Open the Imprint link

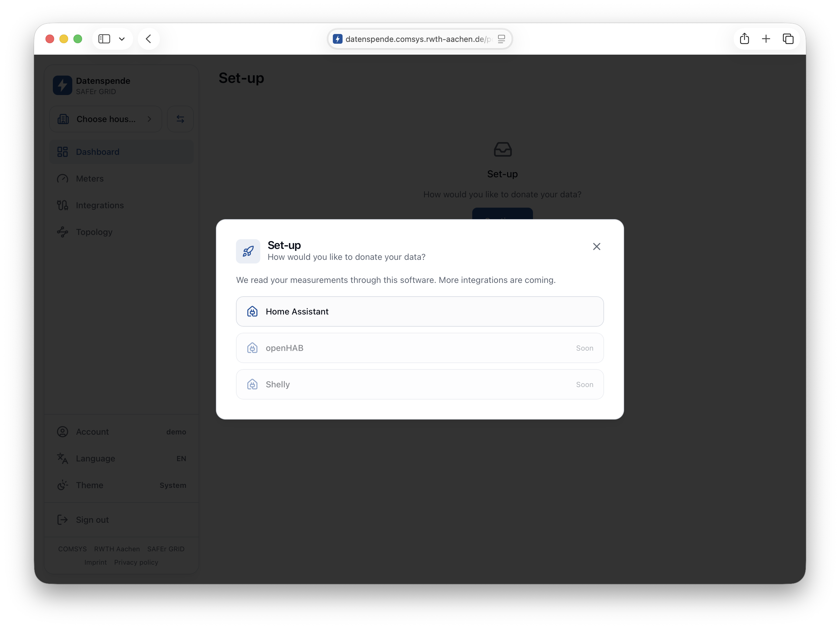pos(96,563)
